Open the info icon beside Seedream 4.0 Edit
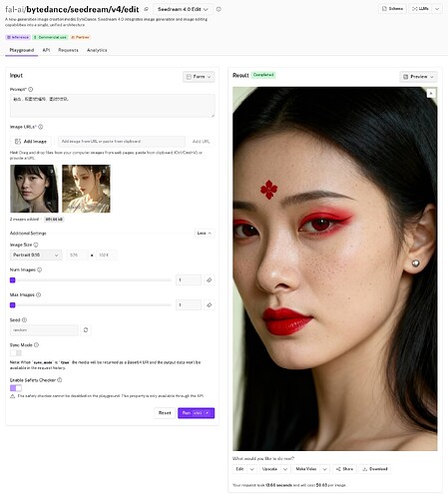This screenshot has width=448, height=499. pyautogui.click(x=219, y=9)
